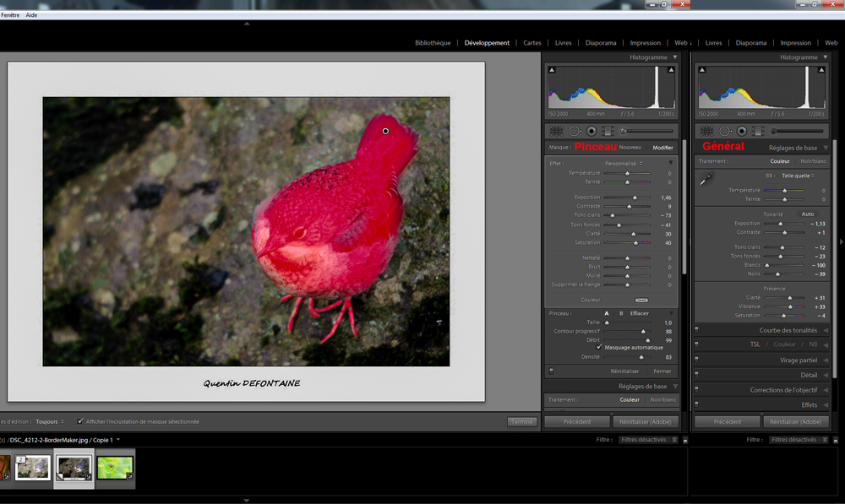This screenshot has height=504, width=845.
Task: Open right Filtres désactivés dropdown
Action: tap(799, 440)
